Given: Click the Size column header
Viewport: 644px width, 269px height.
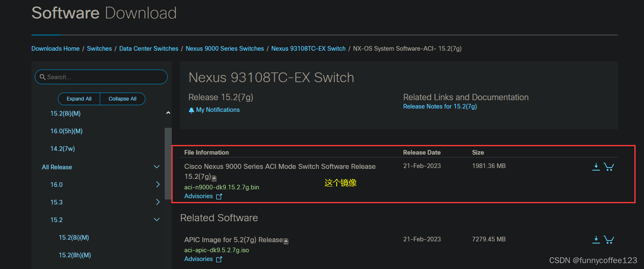Looking at the screenshot, I should tap(478, 153).
